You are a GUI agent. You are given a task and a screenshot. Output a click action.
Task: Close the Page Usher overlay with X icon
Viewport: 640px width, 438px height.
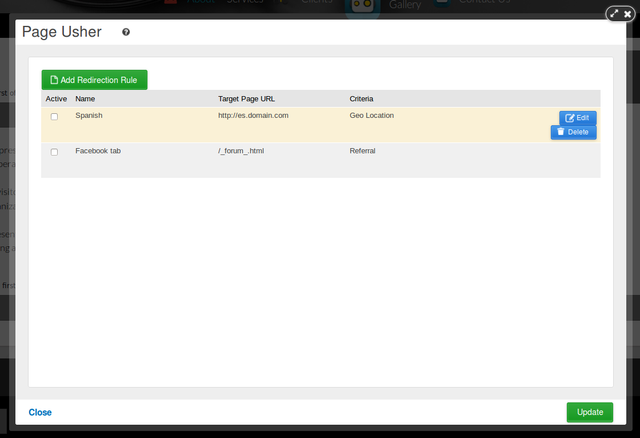pos(627,14)
